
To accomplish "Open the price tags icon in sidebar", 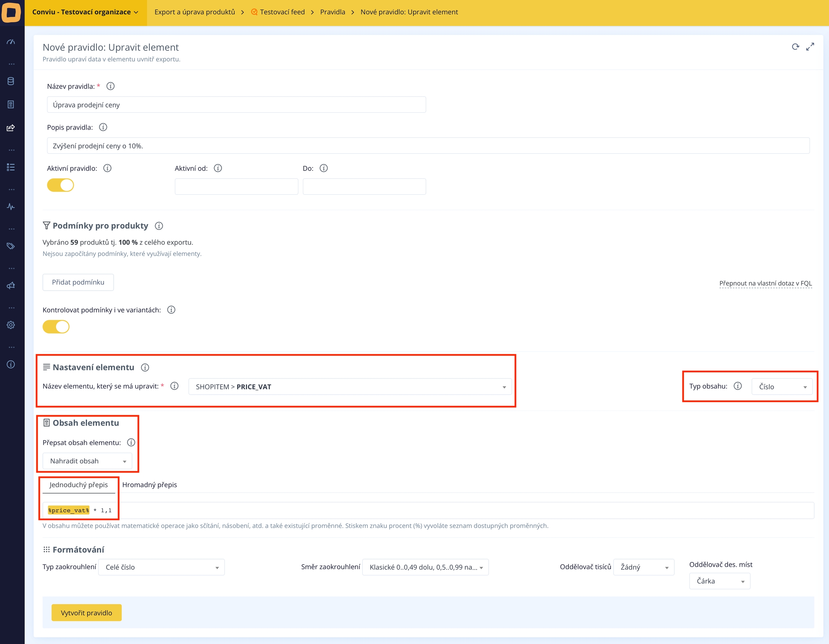I will click(11, 246).
